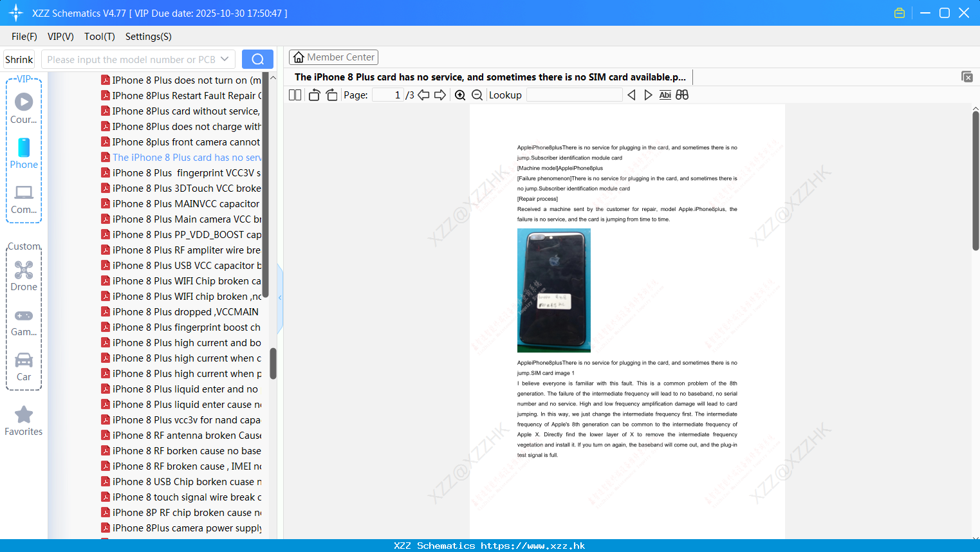
Task: Open 'iPhone 8Plus camera power supply' file
Action: (x=181, y=528)
